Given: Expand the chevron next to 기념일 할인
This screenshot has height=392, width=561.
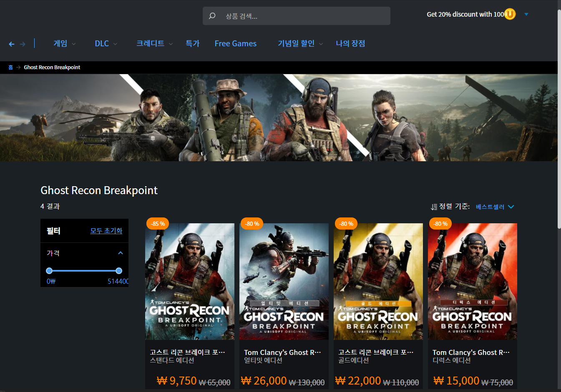Looking at the screenshot, I should coord(321,44).
